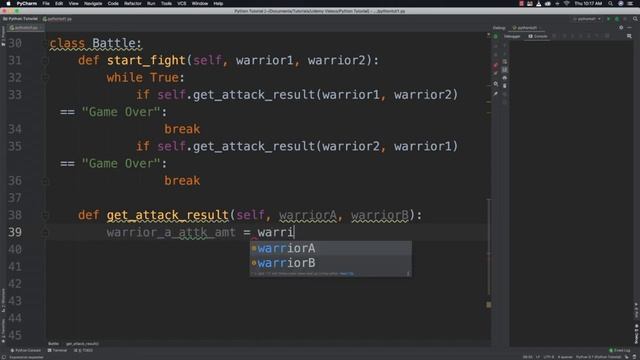Toggle tool window quick access icon bottom-left
The height and width of the screenshot is (360, 640).
coord(4,357)
